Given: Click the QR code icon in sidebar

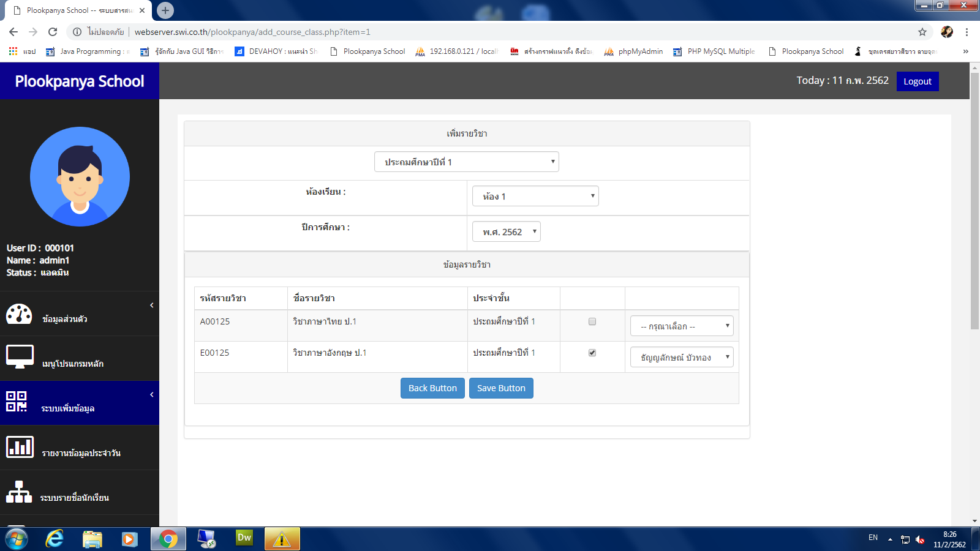Looking at the screenshot, I should [x=17, y=402].
